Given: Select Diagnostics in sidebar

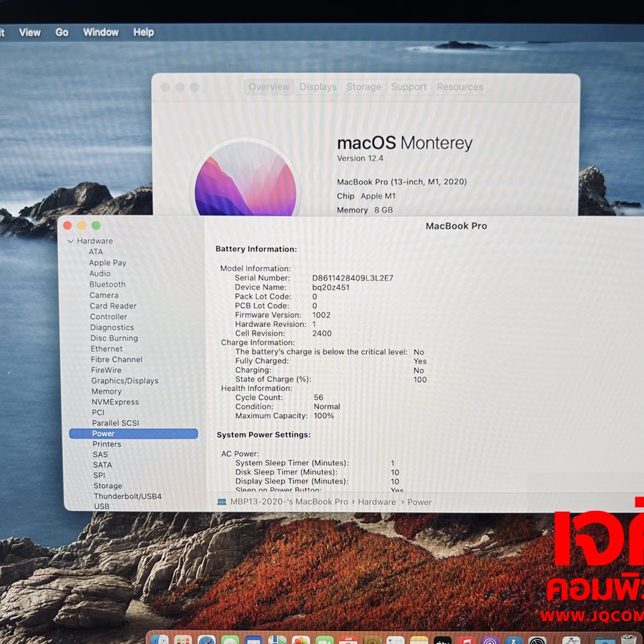Looking at the screenshot, I should coord(112,327).
